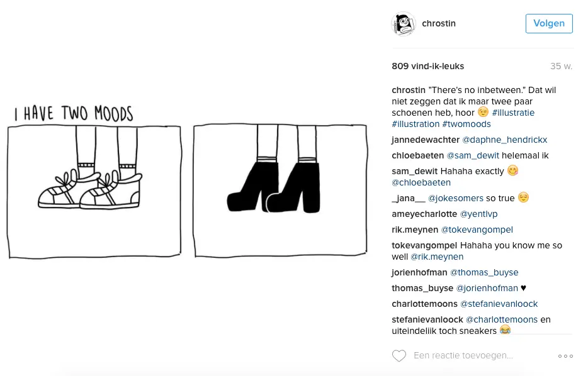Click the 'Een reactie toevoegen' comment field
Viewport: 588px width, 376px height.
point(463,355)
